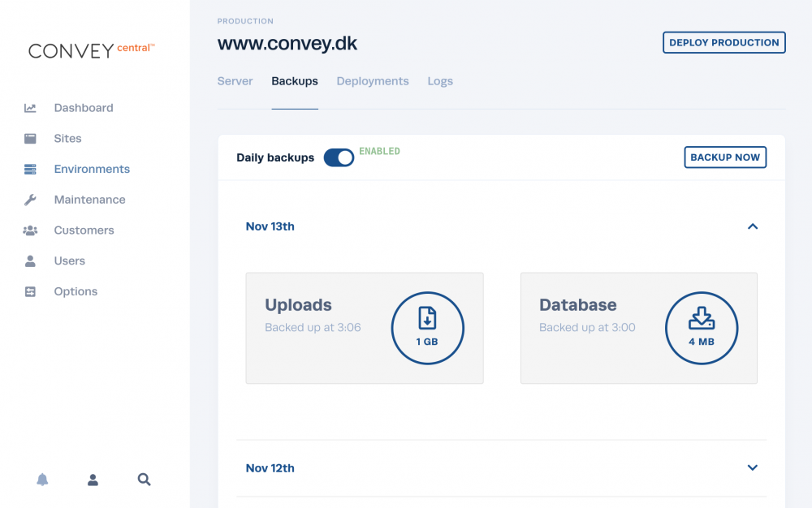Click the PRODUCTION label

(x=245, y=21)
